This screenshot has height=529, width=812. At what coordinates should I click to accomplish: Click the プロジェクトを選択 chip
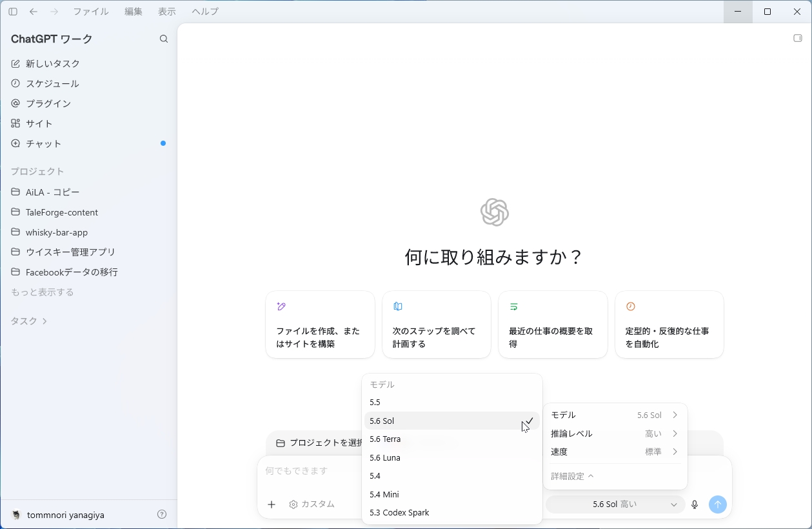(x=319, y=443)
